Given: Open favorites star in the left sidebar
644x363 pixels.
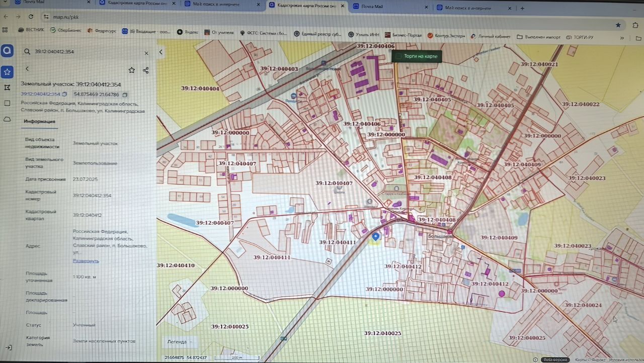Looking at the screenshot, I should 7,72.
